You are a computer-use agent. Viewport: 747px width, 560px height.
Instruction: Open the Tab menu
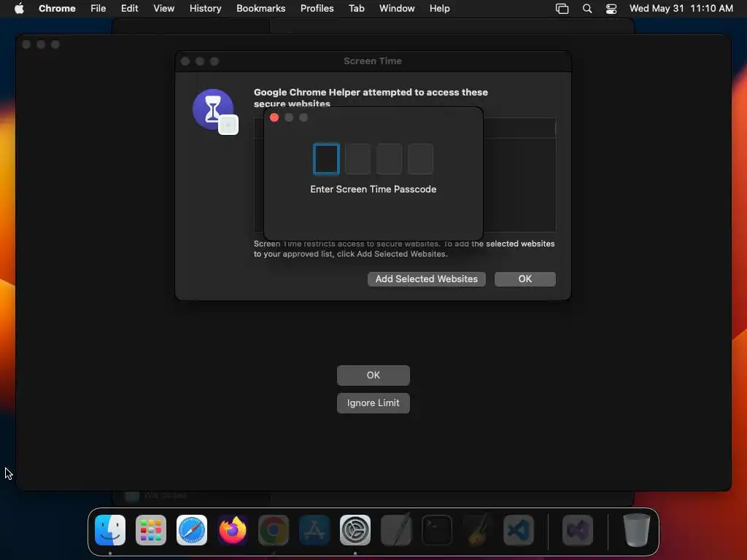pos(356,8)
